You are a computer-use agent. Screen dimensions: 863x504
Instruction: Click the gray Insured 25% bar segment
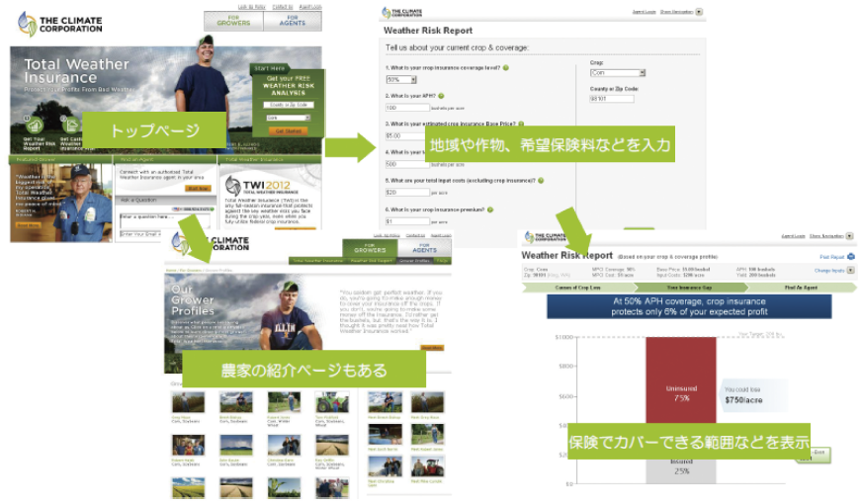pos(681,471)
